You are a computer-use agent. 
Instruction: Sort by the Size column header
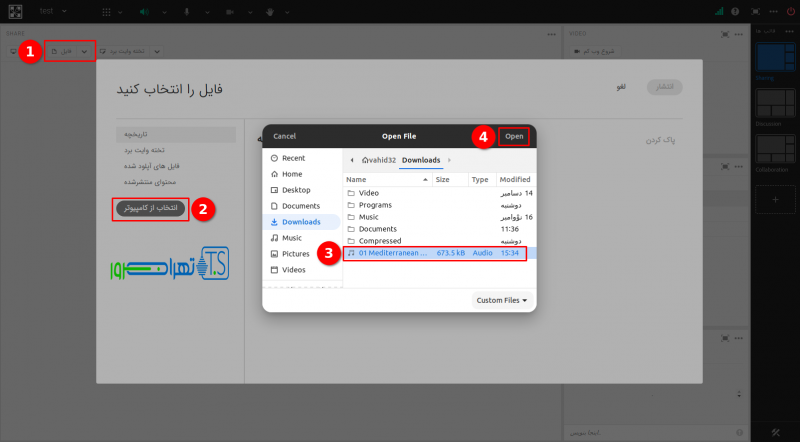(x=450, y=180)
